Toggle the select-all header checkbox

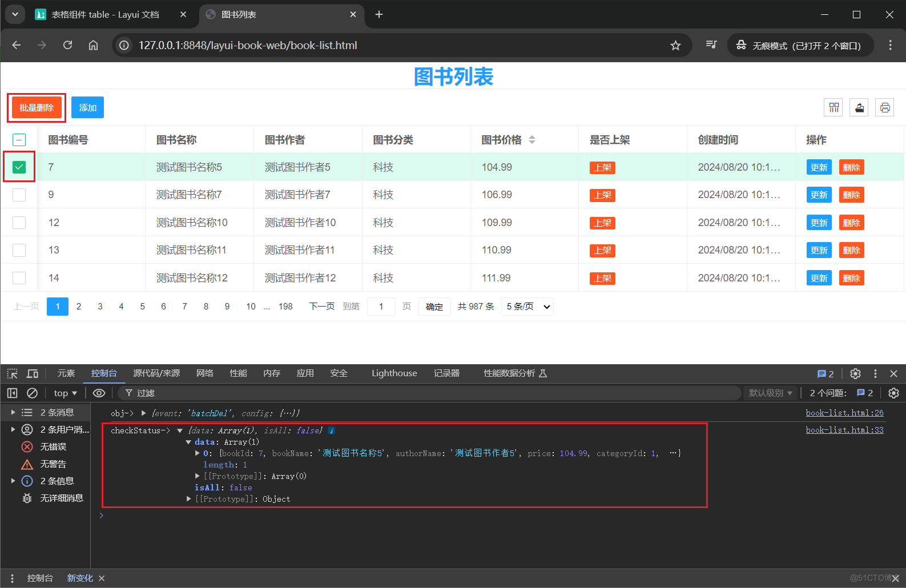[19, 140]
